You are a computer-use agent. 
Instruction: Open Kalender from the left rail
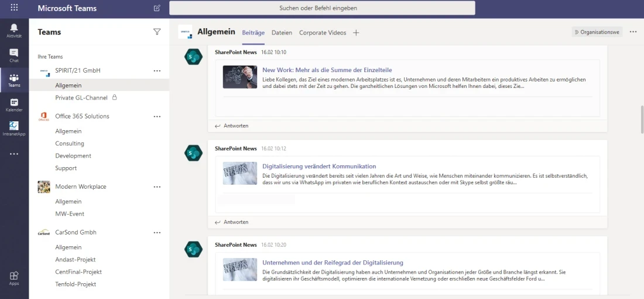click(x=14, y=105)
